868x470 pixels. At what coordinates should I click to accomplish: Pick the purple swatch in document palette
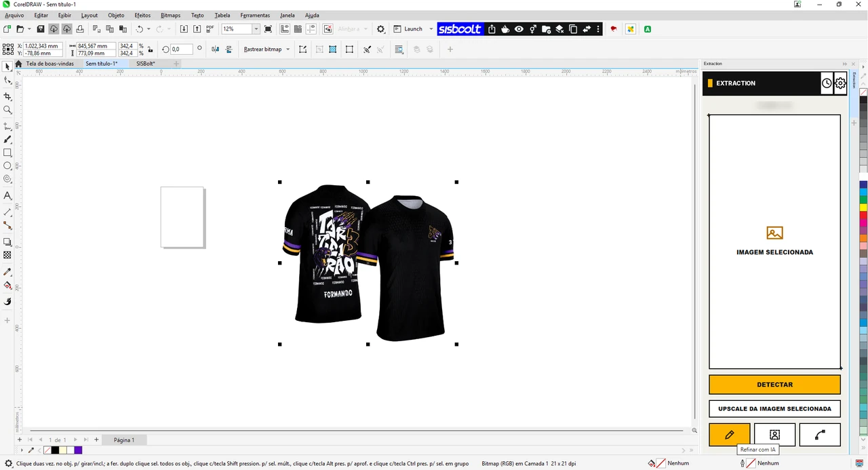(78, 450)
